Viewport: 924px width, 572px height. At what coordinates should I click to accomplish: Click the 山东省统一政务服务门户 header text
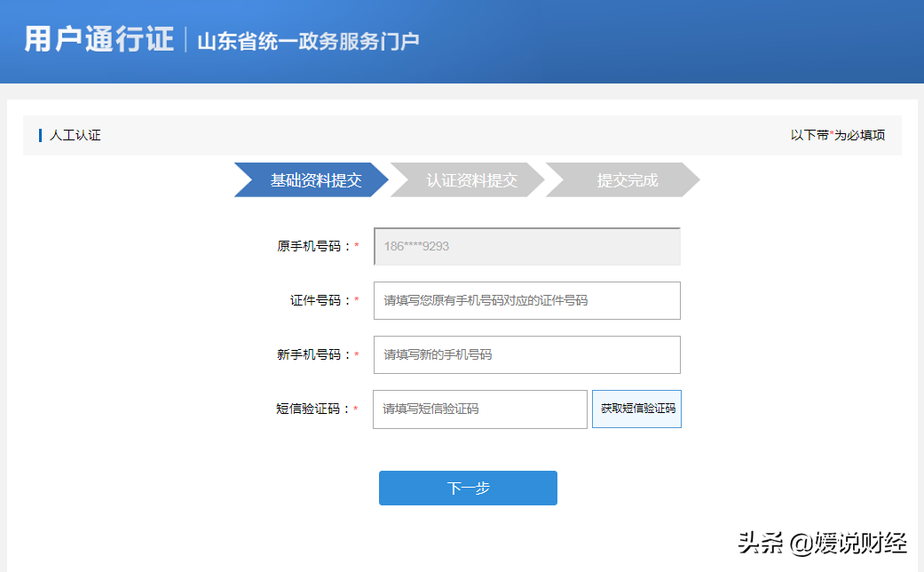click(x=308, y=41)
